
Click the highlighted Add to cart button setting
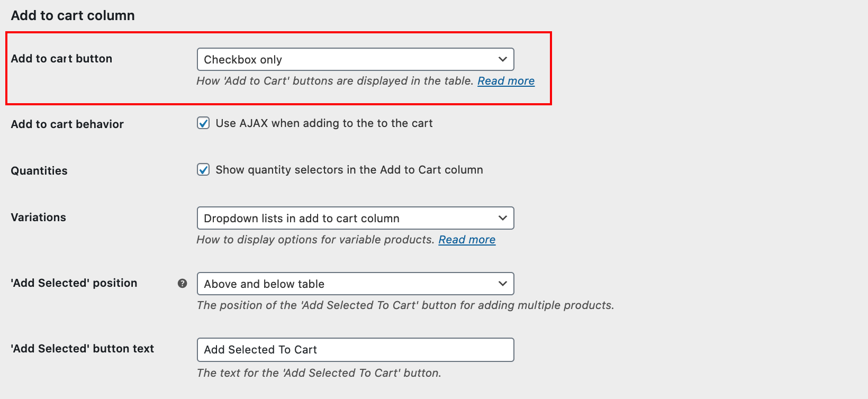point(355,59)
